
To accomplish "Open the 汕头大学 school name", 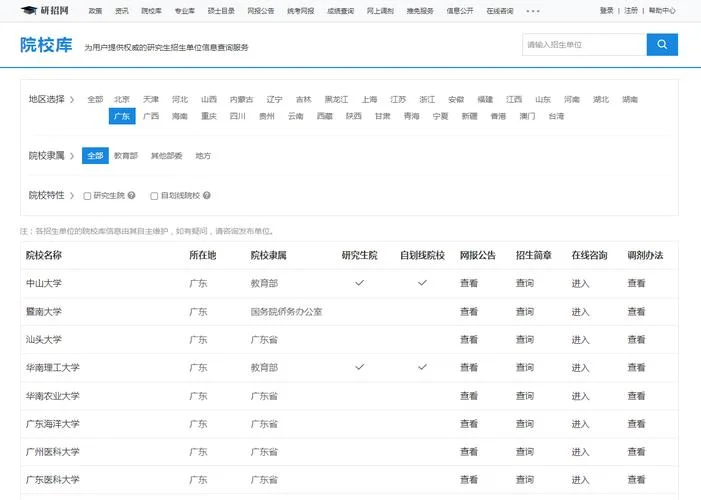I will point(44,339).
